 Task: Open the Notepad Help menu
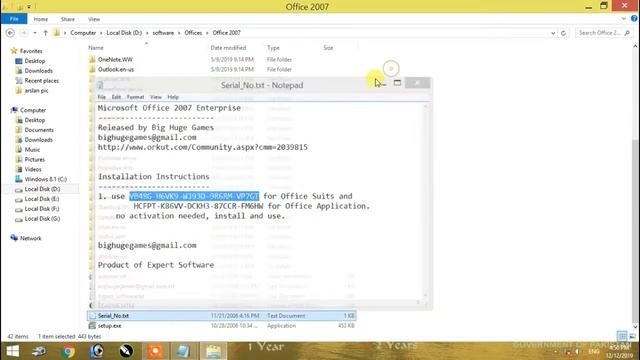coord(173,97)
